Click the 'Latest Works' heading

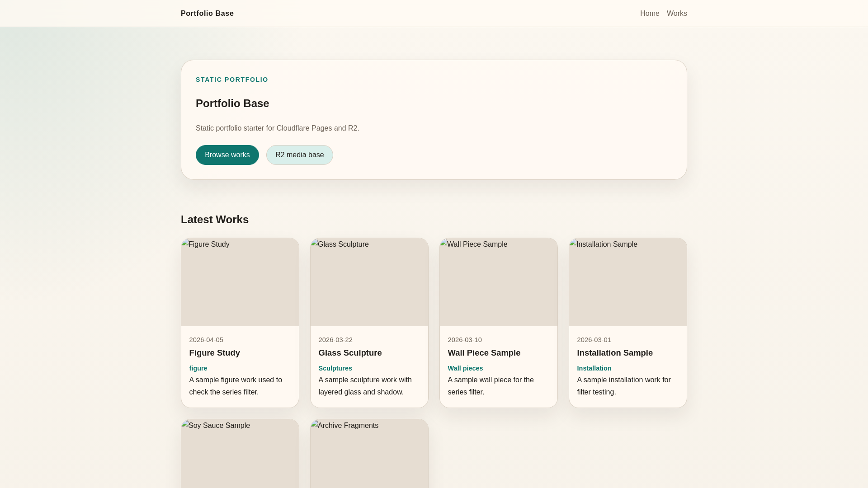coord(215,220)
